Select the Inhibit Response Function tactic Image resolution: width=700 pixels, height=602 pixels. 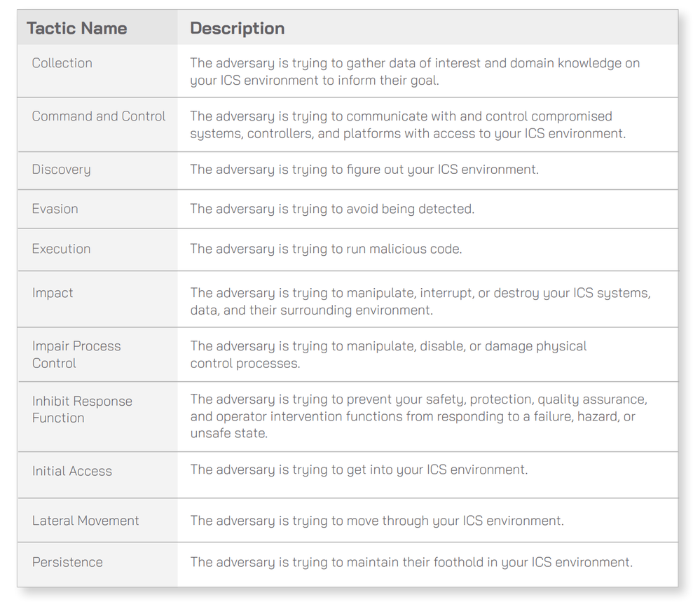(82, 409)
